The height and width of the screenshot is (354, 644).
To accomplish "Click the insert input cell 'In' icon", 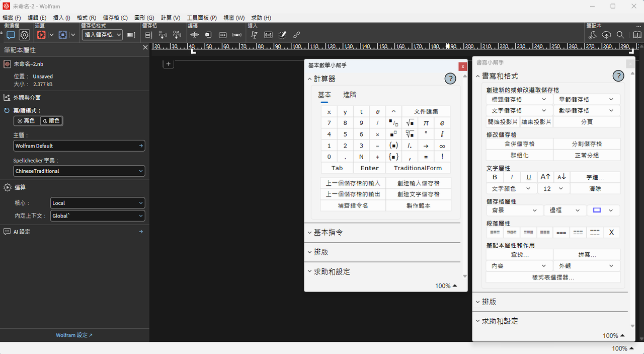I will pos(163,35).
